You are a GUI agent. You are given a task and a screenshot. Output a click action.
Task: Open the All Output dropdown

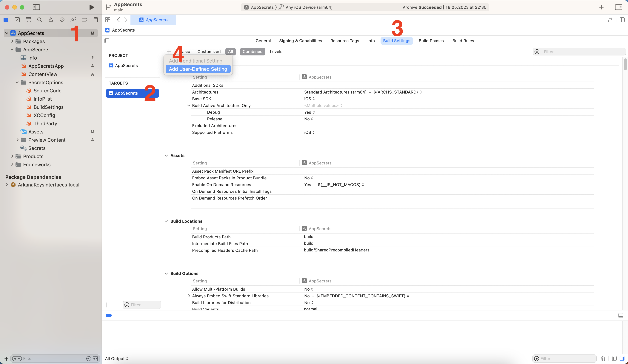coord(117,359)
